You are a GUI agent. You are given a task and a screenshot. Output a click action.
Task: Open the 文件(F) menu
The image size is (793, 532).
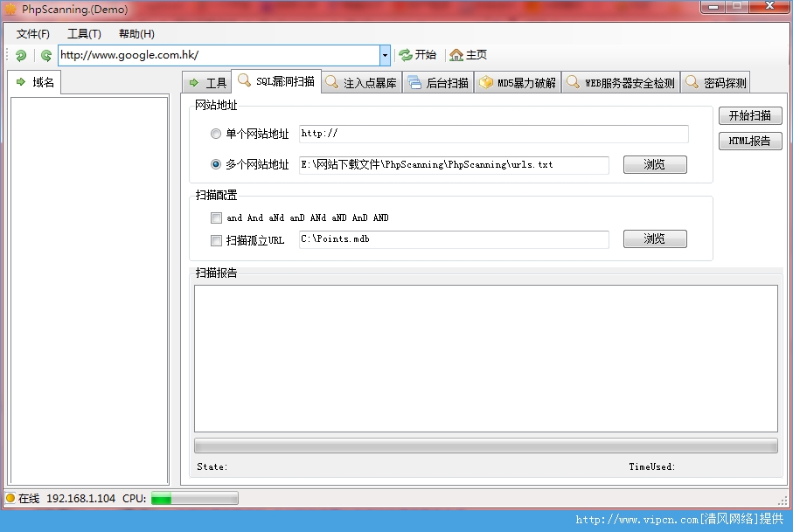click(x=33, y=34)
